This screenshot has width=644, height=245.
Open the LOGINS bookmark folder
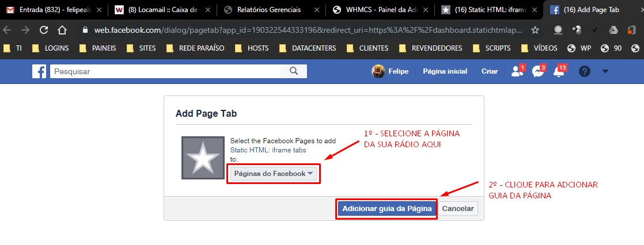(55, 48)
